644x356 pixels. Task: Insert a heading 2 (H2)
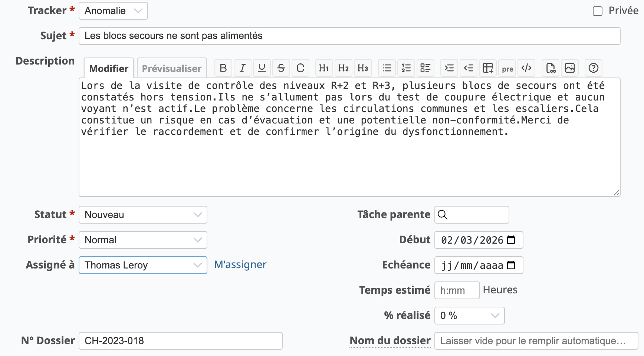coord(344,68)
